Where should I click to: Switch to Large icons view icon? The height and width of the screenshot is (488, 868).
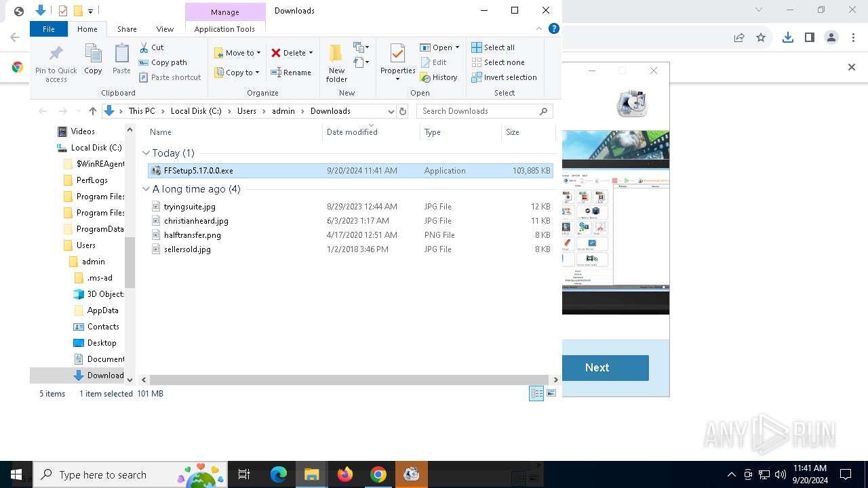click(551, 393)
